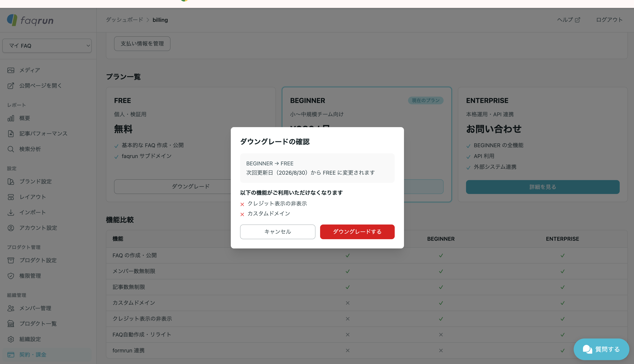Click the API 利用 feature on ENTERPRISE card
This screenshot has width=634, height=364.
pos(484,156)
